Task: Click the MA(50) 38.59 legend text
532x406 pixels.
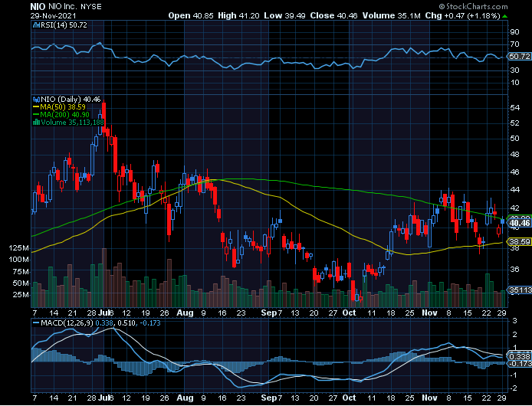Action: [x=63, y=107]
